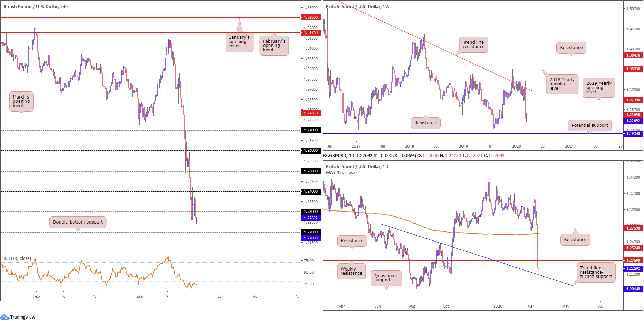Click the black 1.22000 level tag
This screenshot has width=644, height=321.
pyautogui.click(x=311, y=232)
